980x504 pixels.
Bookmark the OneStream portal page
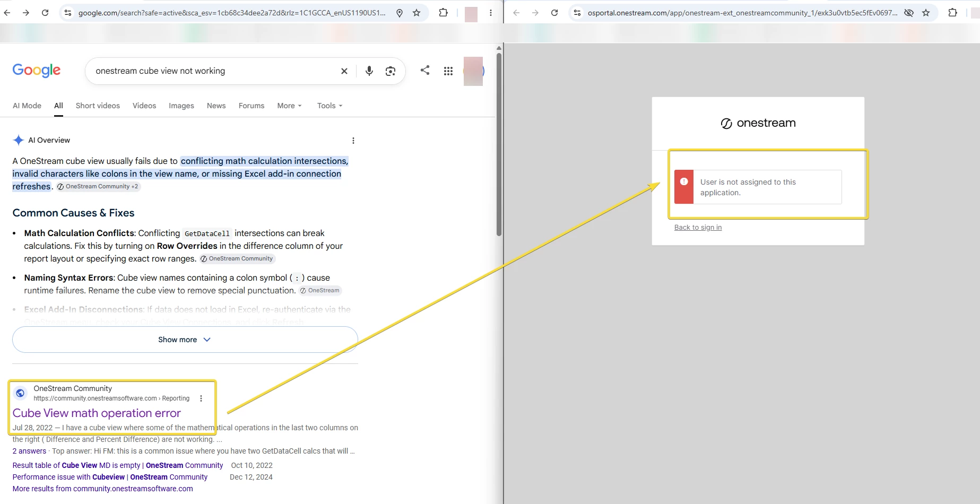(926, 13)
